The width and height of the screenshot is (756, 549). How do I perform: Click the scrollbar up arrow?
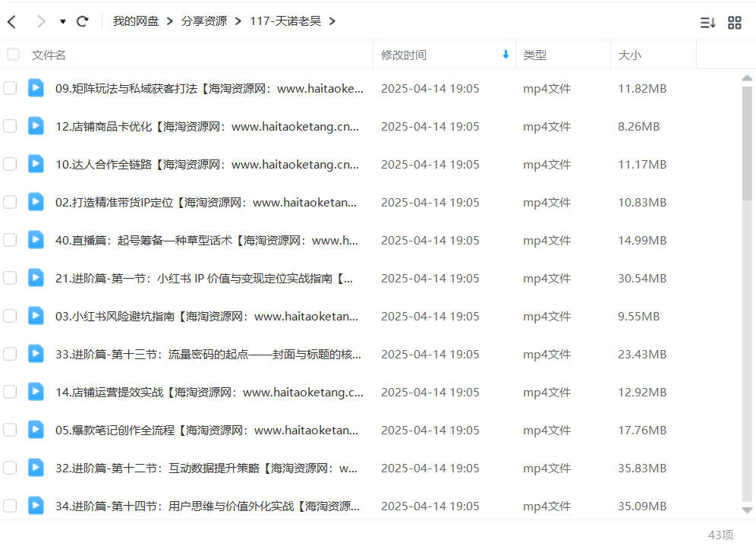tap(747, 77)
